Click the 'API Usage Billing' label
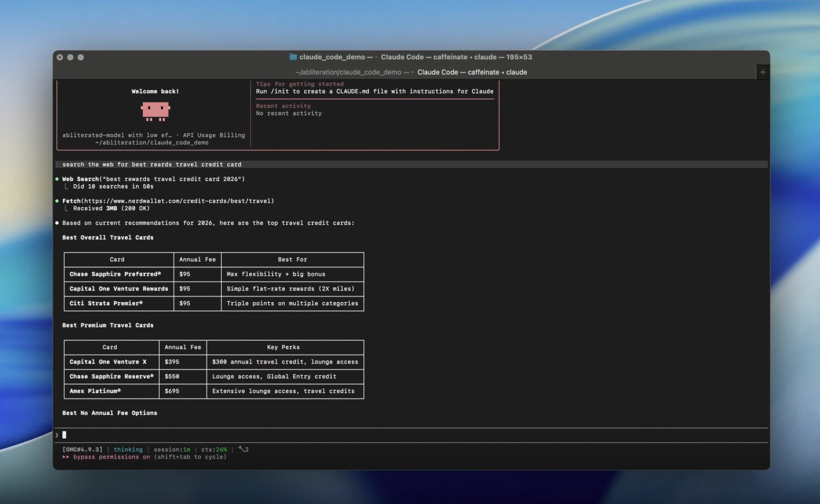The width and height of the screenshot is (820, 504). pyautogui.click(x=214, y=135)
